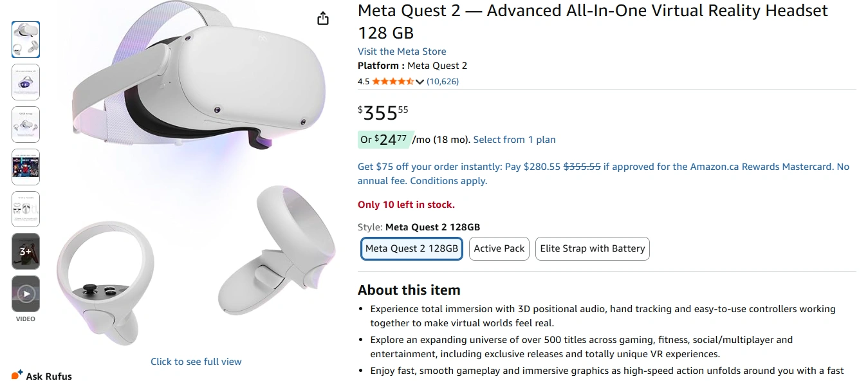Open the 10,626 customer reviews link
The image size is (868, 381).
[x=443, y=82]
